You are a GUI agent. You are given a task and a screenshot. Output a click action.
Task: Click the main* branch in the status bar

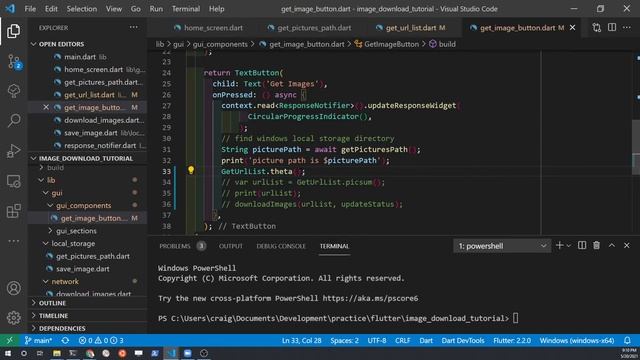pyautogui.click(x=38, y=340)
